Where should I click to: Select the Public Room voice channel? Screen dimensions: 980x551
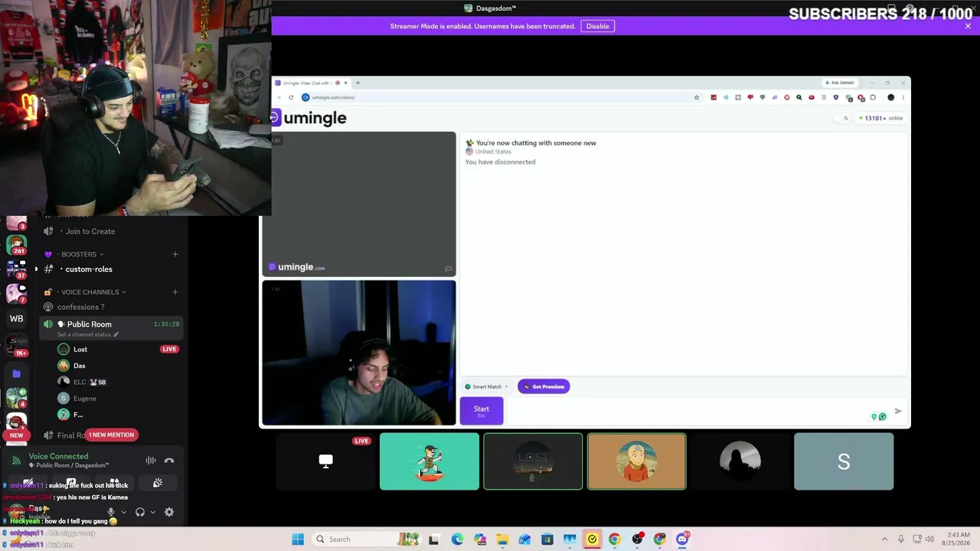tap(111, 328)
